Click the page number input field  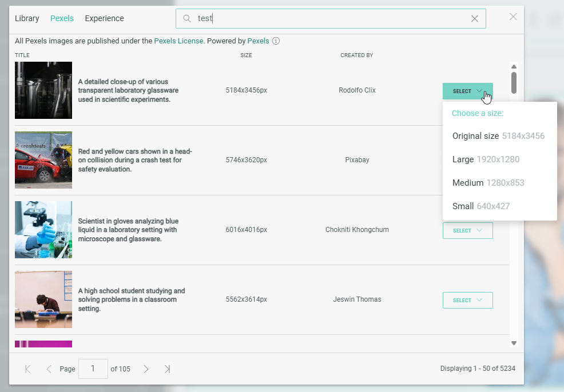tap(92, 369)
